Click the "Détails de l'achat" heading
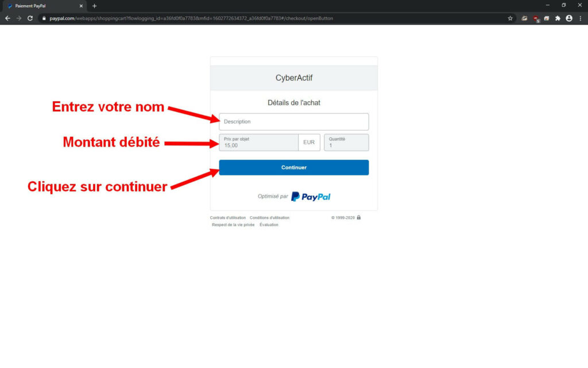 (x=293, y=102)
